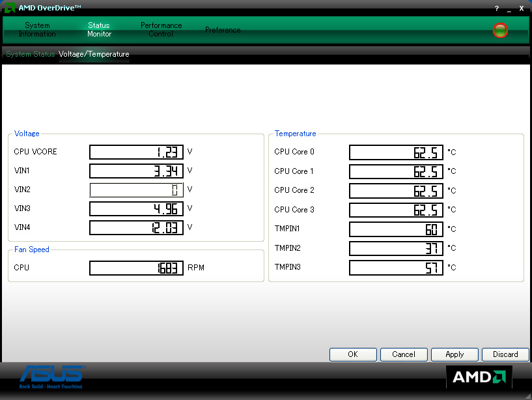532x400 pixels.
Task: Select the Voltage/Temperature sub-tab
Action: (94, 54)
